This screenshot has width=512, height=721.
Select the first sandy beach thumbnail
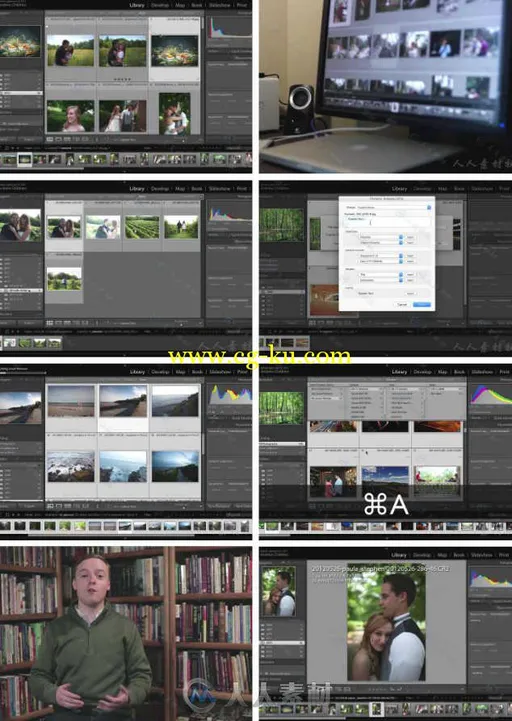click(70, 401)
